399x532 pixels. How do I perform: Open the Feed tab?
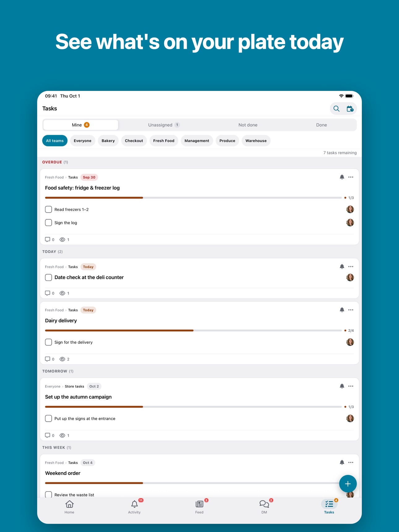coord(199,507)
